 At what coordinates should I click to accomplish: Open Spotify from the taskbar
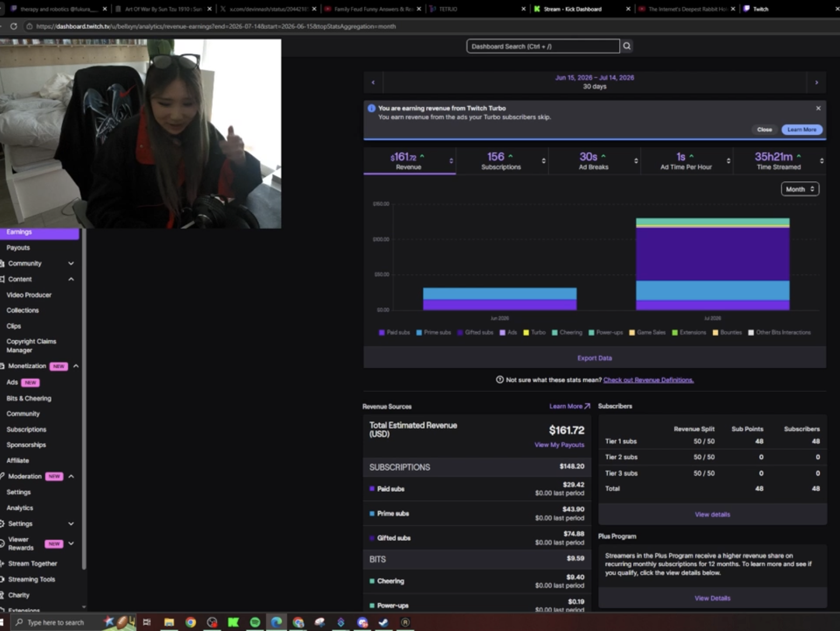click(255, 622)
